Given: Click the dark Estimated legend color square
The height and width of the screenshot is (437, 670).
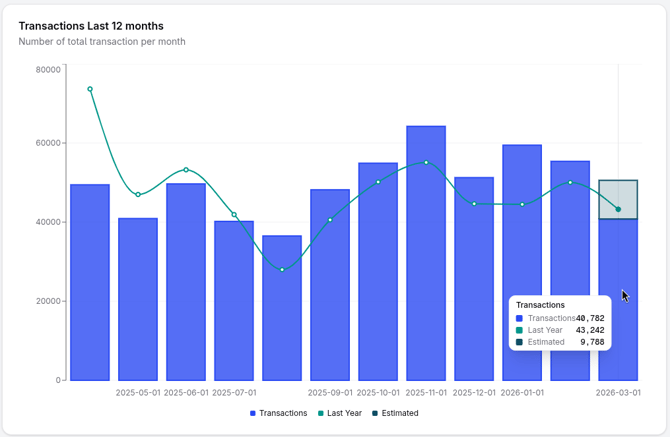Looking at the screenshot, I should pos(376,413).
